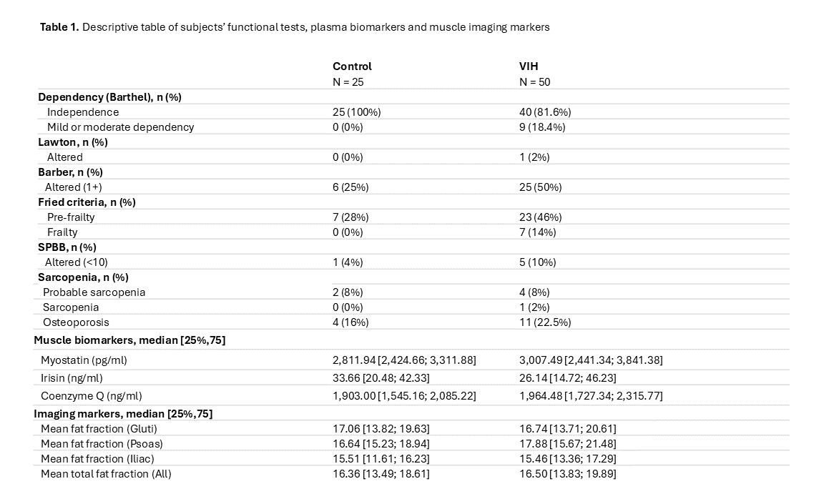Select the Control column header
Image resolution: width=829 pixels, height=504 pixels.
pos(352,66)
